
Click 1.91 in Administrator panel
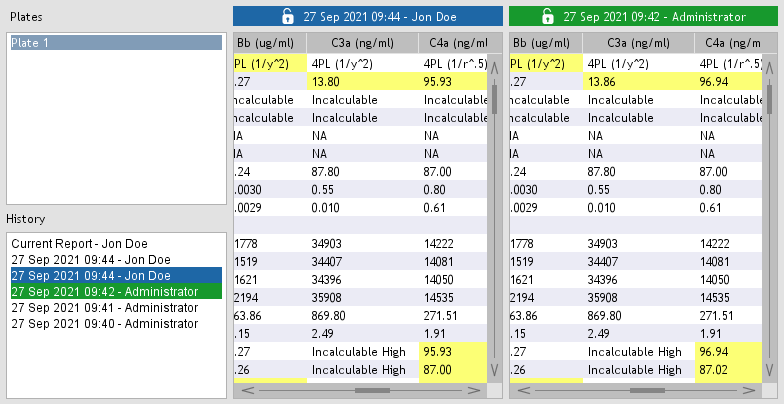click(x=728, y=334)
